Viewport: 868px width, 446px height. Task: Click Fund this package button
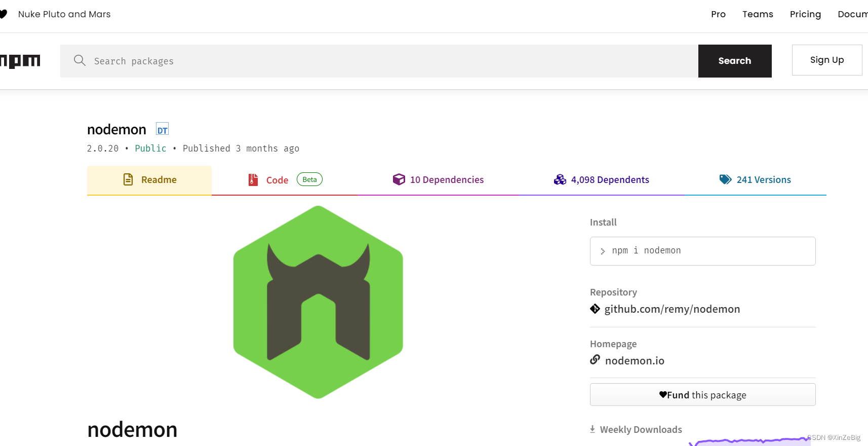point(703,394)
